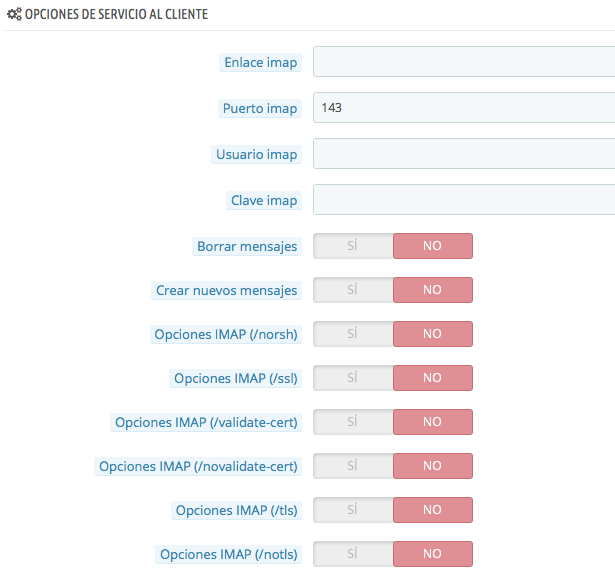Select the Clave imap password field
The height and width of the screenshot is (582, 615).
[x=464, y=199]
